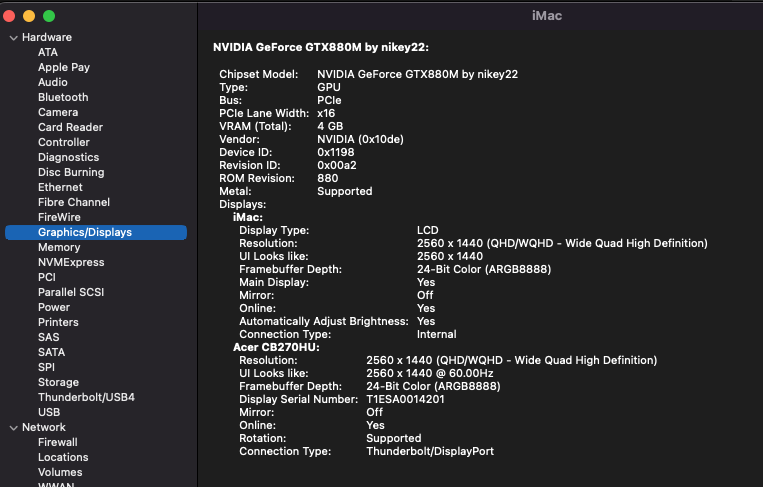Open Disc Burning information
The height and width of the screenshot is (487, 763).
[x=71, y=172]
